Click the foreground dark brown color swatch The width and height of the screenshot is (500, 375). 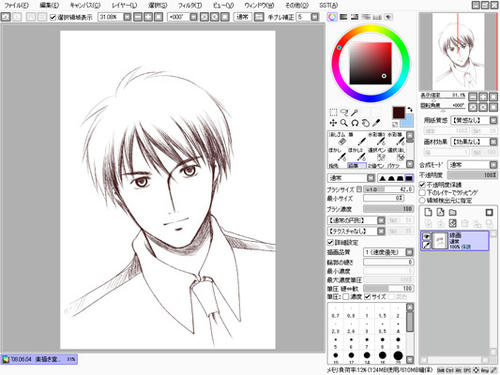(x=398, y=113)
